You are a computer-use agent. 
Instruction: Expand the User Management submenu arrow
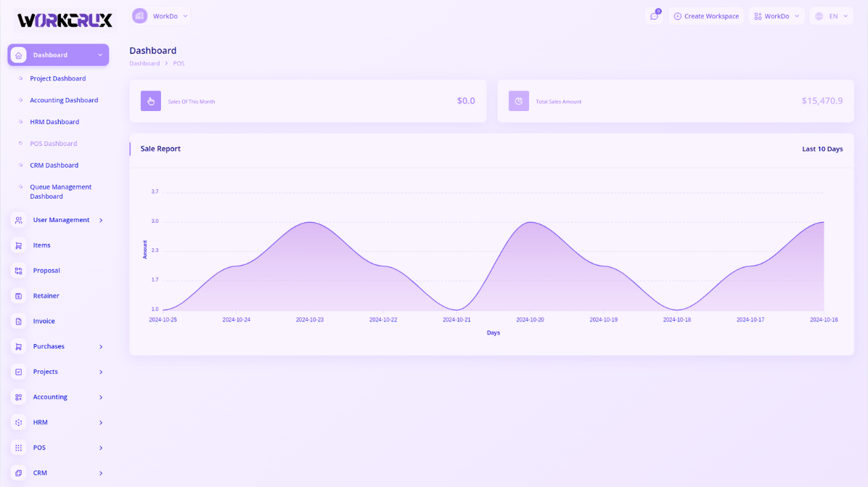pos(101,220)
